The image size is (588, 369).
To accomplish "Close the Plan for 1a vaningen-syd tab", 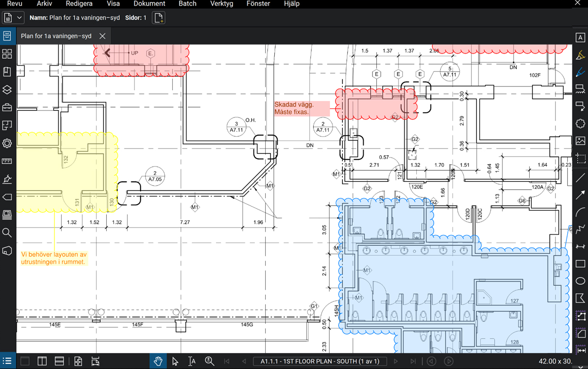I will click(x=102, y=36).
